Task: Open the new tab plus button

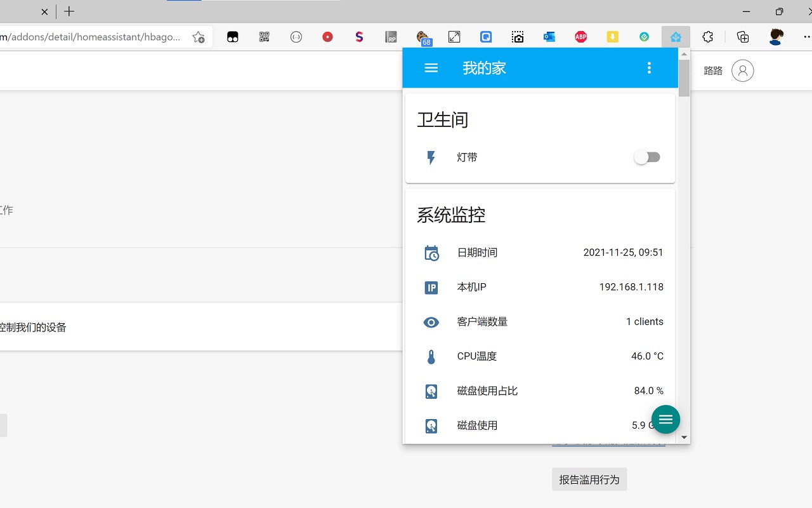Action: click(x=69, y=11)
